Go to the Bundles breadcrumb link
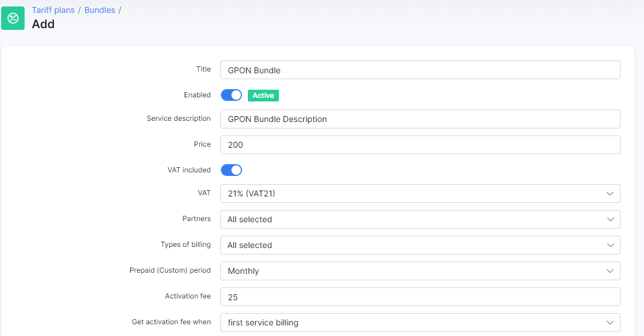The height and width of the screenshot is (336, 644). click(x=100, y=10)
